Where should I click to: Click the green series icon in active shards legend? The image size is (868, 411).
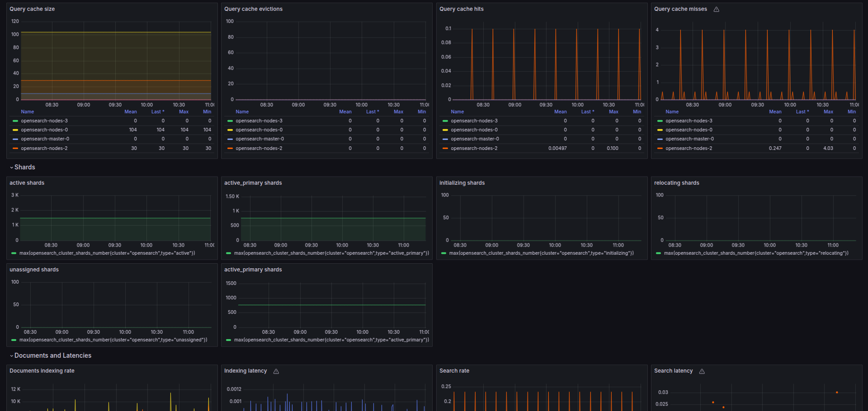pos(14,253)
